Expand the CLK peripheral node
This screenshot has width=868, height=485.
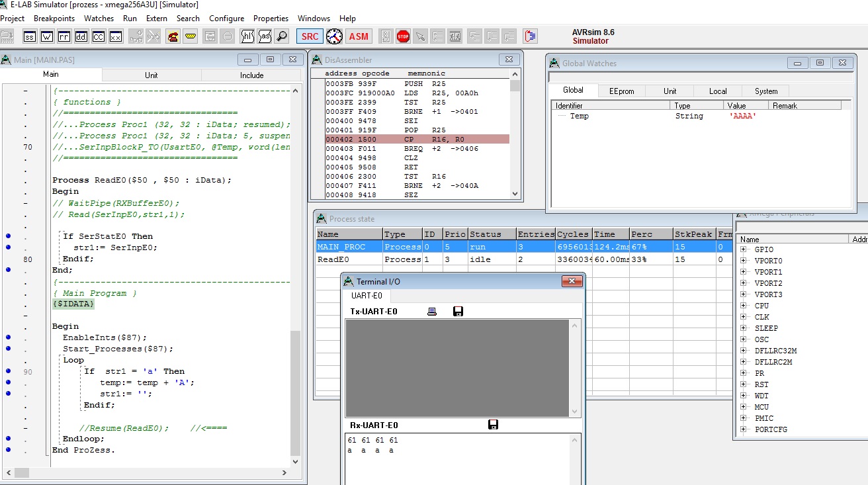(744, 317)
